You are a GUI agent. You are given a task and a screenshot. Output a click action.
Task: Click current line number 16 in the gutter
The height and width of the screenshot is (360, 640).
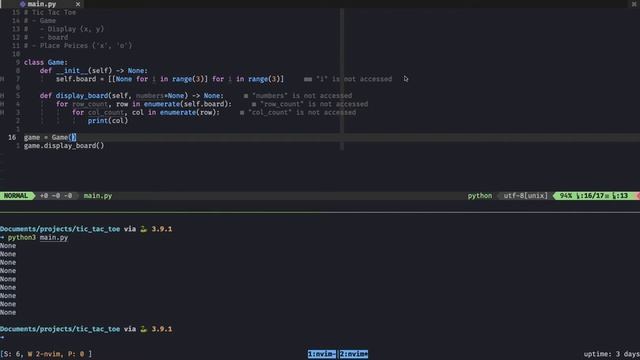[x=12, y=138]
